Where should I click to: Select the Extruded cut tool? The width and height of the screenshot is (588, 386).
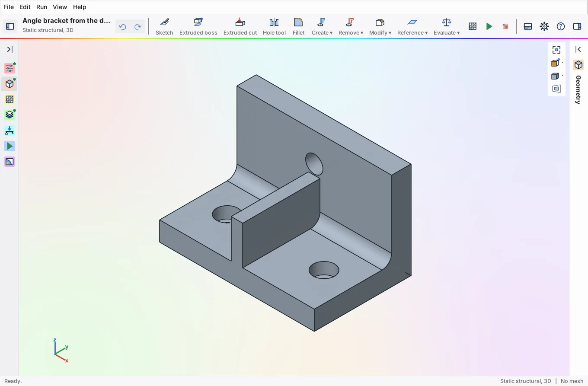pyautogui.click(x=240, y=26)
